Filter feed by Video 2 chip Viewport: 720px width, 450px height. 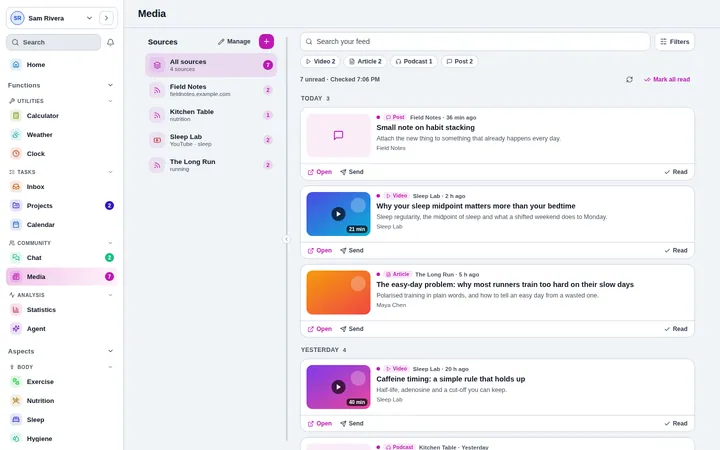321,62
